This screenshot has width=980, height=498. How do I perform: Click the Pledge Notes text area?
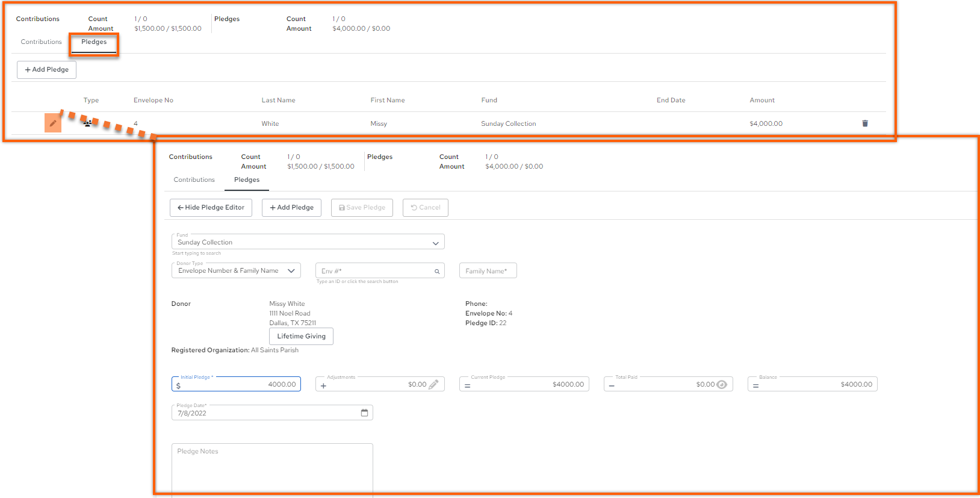272,470
